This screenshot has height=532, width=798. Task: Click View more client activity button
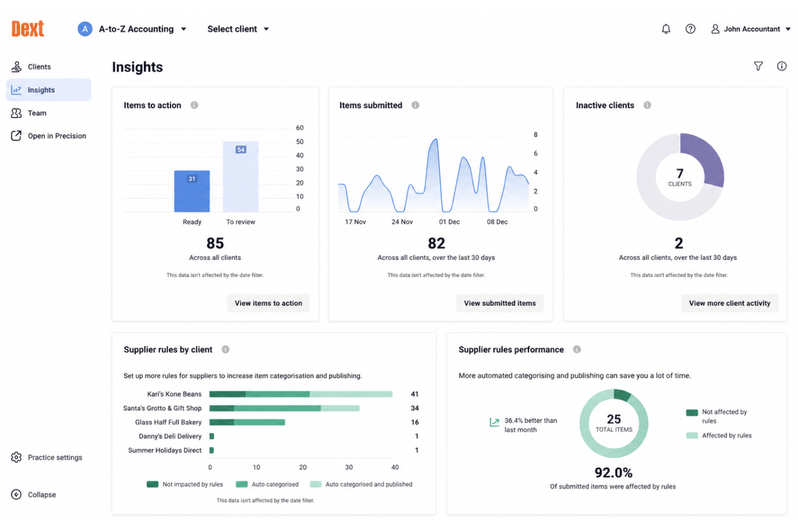[730, 303]
